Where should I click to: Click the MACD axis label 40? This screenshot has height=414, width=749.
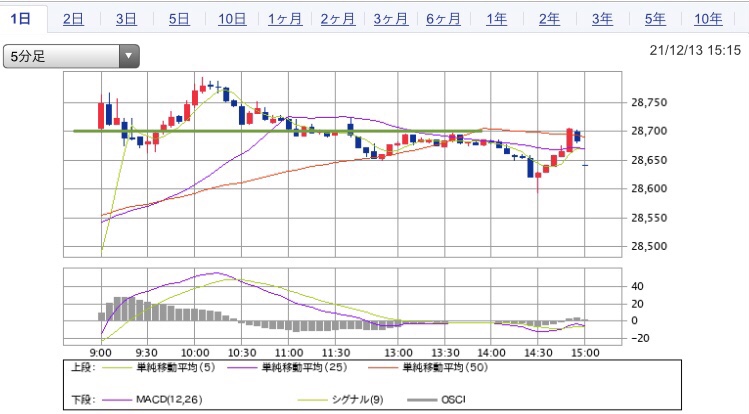coord(637,287)
